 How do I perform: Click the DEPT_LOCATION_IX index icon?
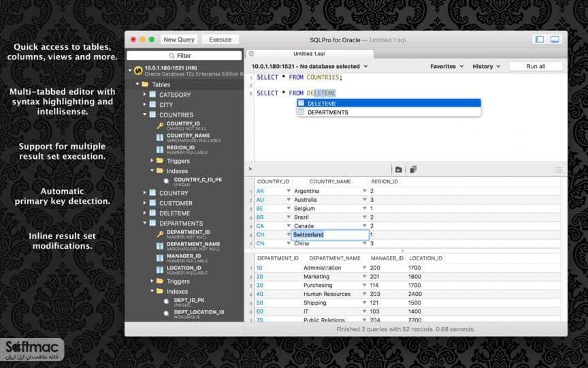167,313
